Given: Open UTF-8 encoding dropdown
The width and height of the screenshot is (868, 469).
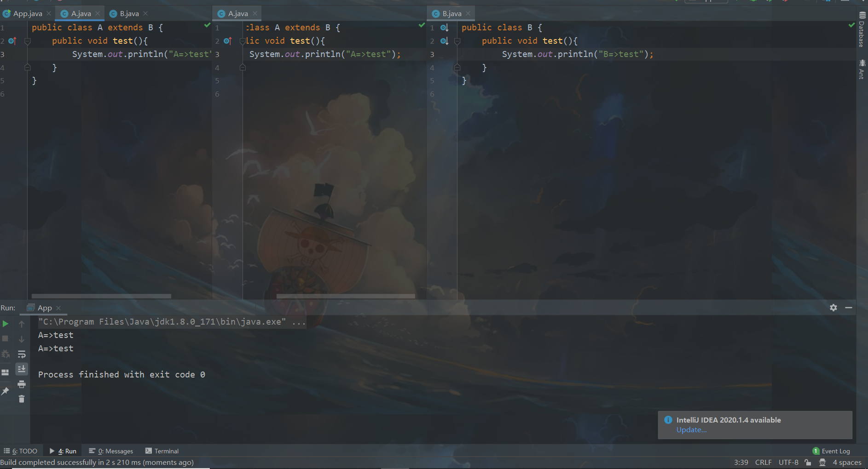Looking at the screenshot, I should click(788, 463).
